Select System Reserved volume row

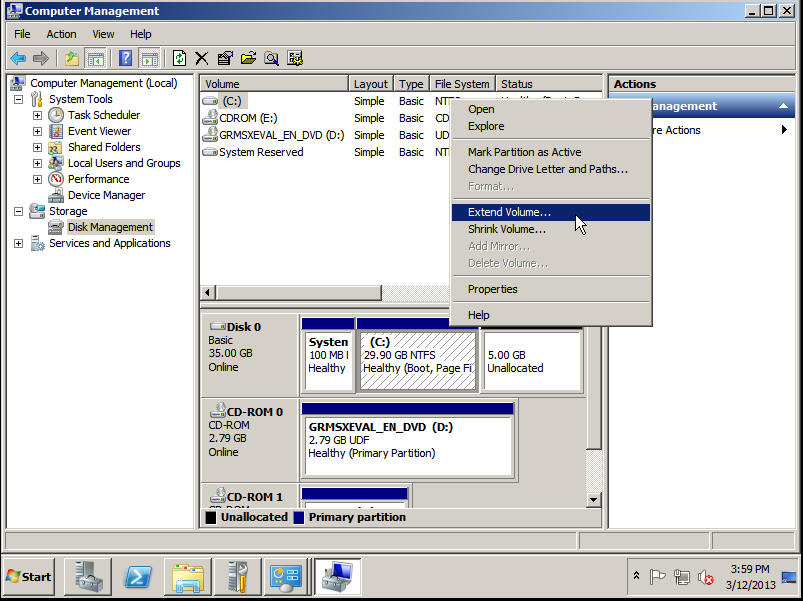click(325, 152)
